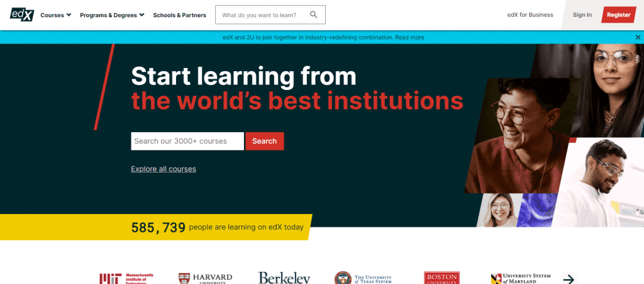Click the magnifier icon in header search
Screen dimensions: 644x284
point(313,14)
